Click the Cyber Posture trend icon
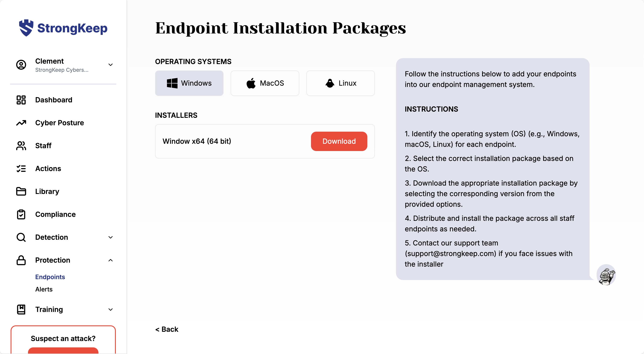The image size is (644, 354). pos(21,123)
